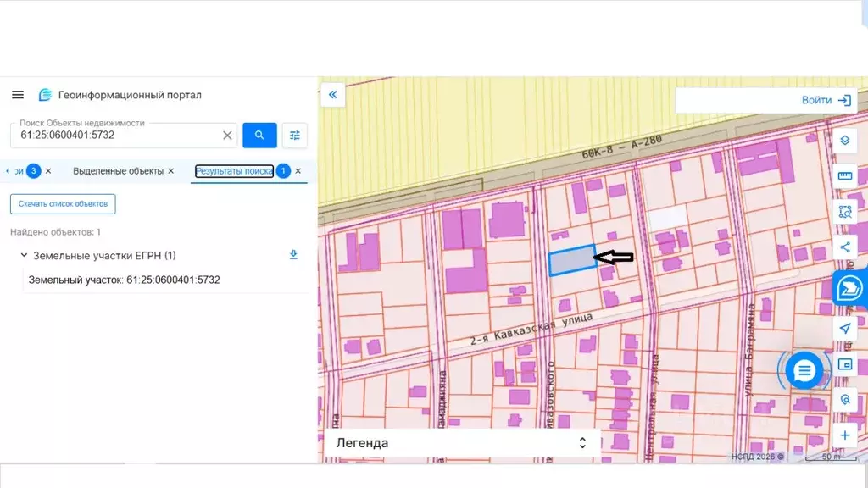Viewport: 868px width, 488px height.
Task: Click the Скачать список объектов button
Action: pyautogui.click(x=63, y=204)
